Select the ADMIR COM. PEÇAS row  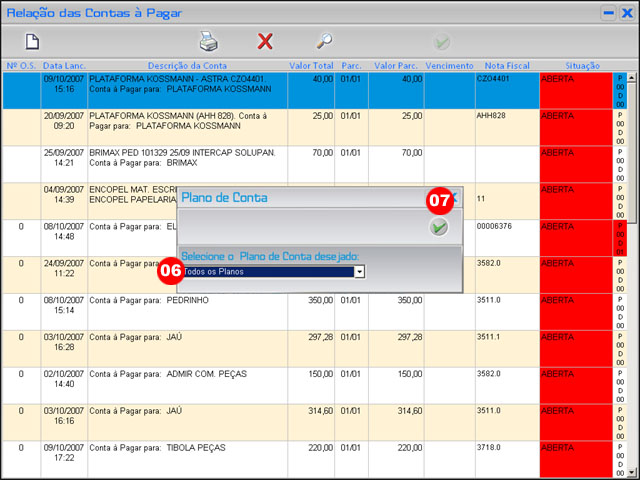187,385
